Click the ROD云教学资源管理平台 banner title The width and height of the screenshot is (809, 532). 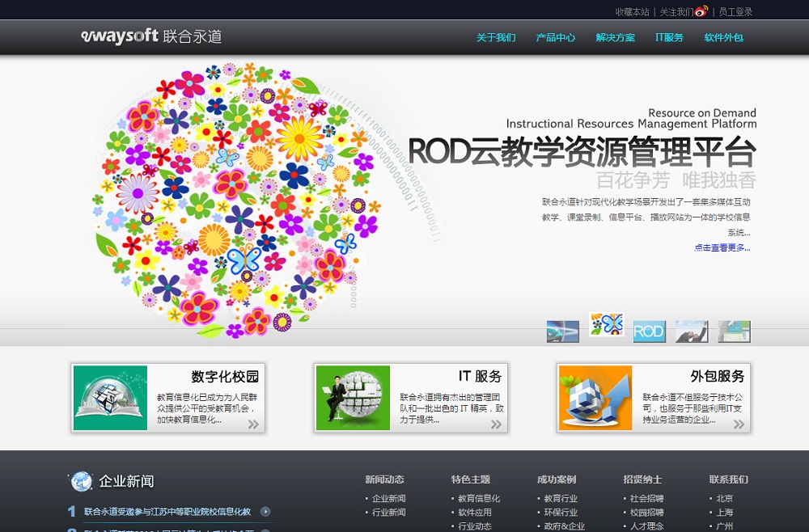pyautogui.click(x=582, y=152)
